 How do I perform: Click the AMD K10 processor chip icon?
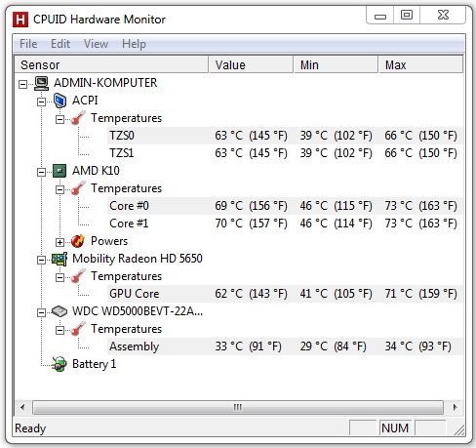coord(59,171)
